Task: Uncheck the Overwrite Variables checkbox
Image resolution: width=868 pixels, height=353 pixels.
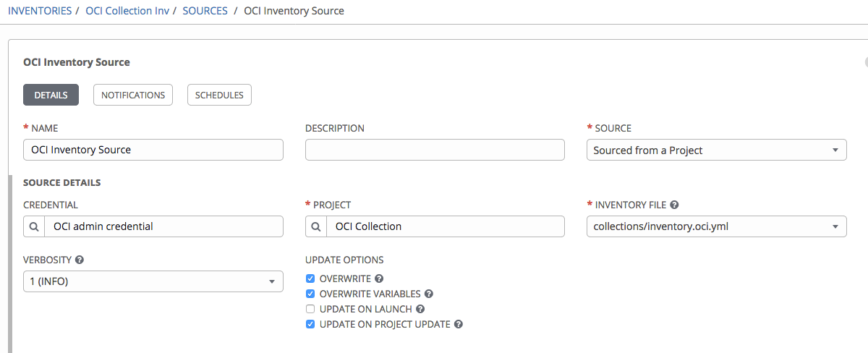Action: pos(310,294)
